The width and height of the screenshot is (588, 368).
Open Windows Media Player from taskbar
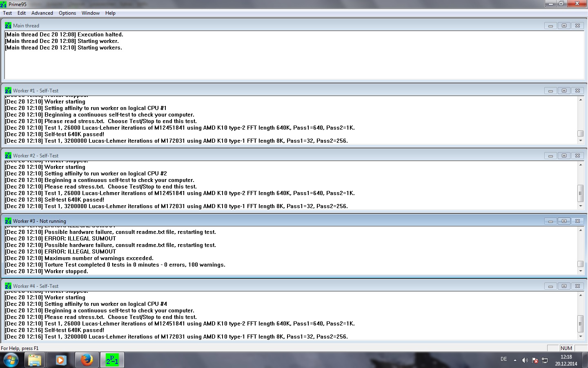pyautogui.click(x=61, y=360)
